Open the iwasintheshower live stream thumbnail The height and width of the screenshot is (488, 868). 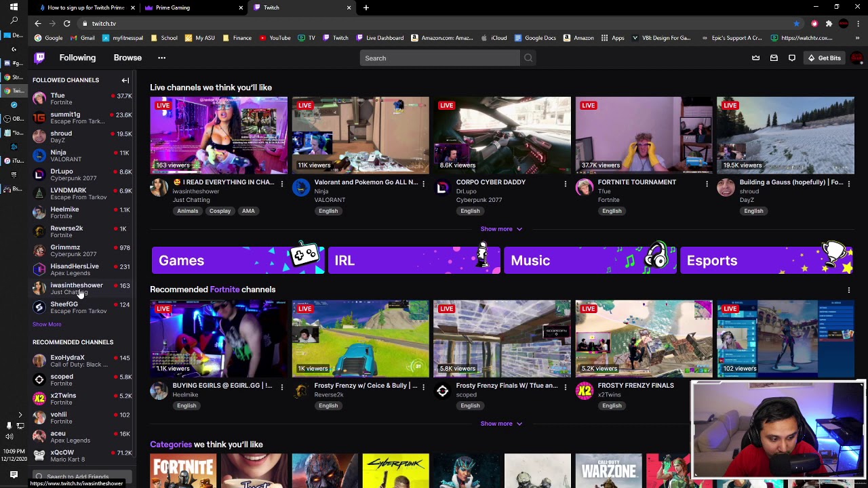218,136
